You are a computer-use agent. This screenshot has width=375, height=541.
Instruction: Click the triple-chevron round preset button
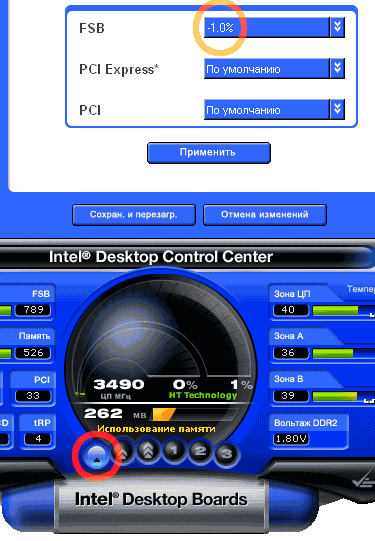click(148, 450)
